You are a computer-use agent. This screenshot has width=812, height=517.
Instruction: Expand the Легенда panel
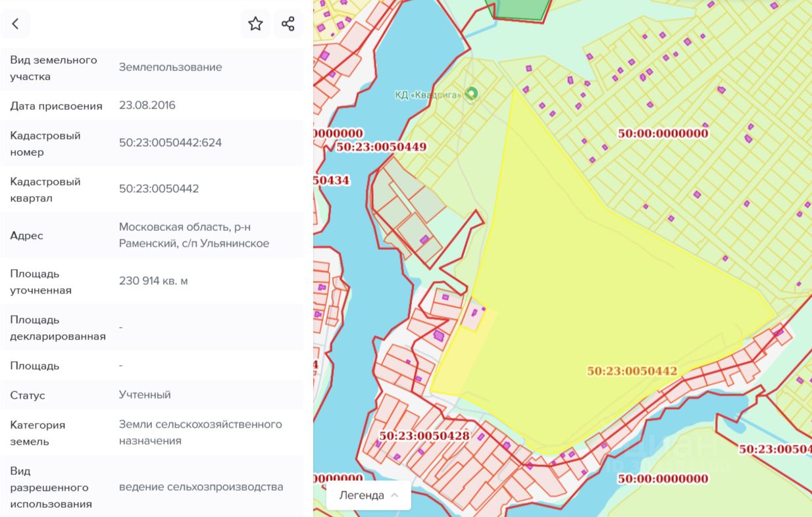coord(368,495)
